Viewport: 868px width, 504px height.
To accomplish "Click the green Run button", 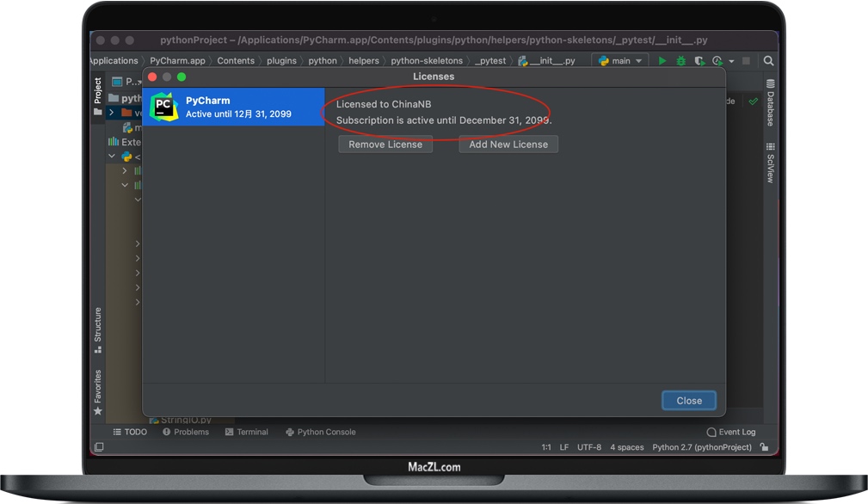I will [662, 61].
